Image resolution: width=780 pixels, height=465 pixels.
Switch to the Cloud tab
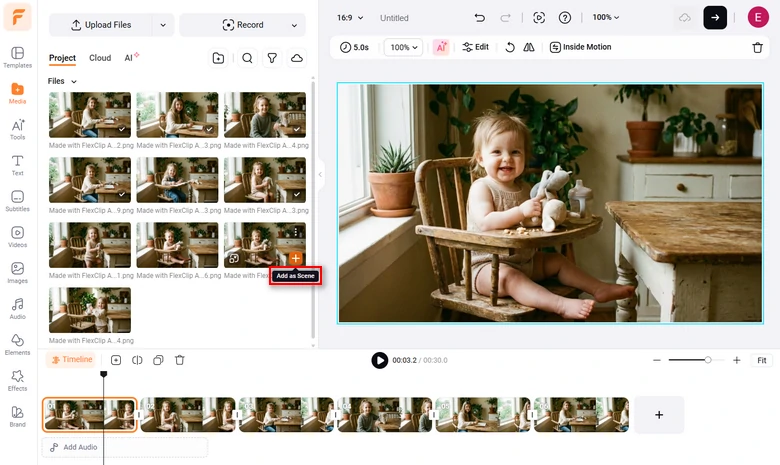coord(100,58)
